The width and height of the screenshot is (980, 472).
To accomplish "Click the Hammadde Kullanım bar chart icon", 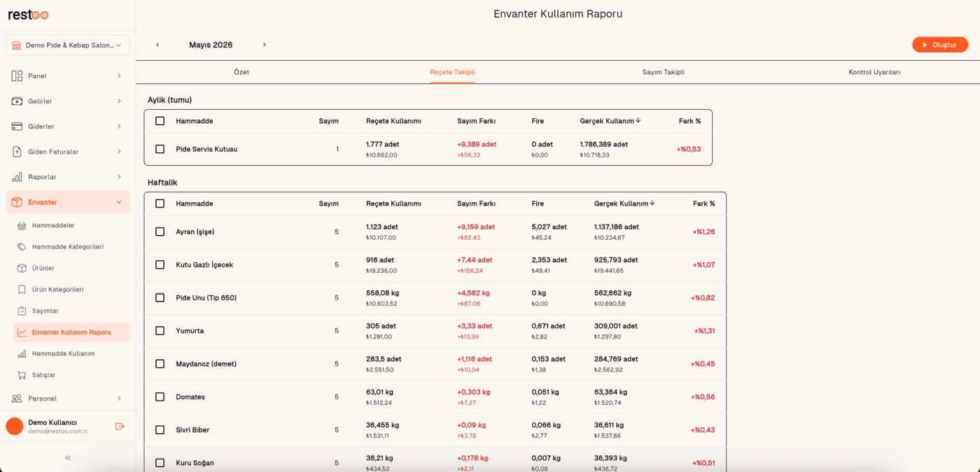I will [x=22, y=354].
